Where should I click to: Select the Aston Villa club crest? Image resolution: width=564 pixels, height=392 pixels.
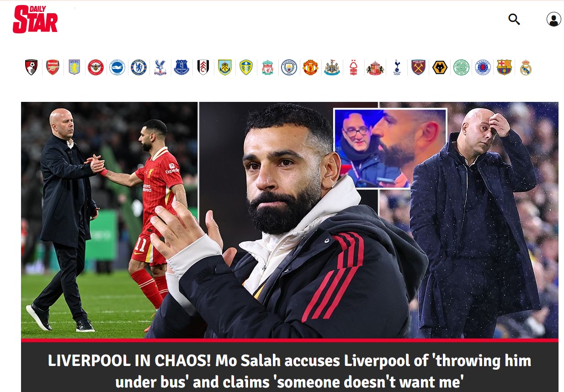tap(74, 67)
